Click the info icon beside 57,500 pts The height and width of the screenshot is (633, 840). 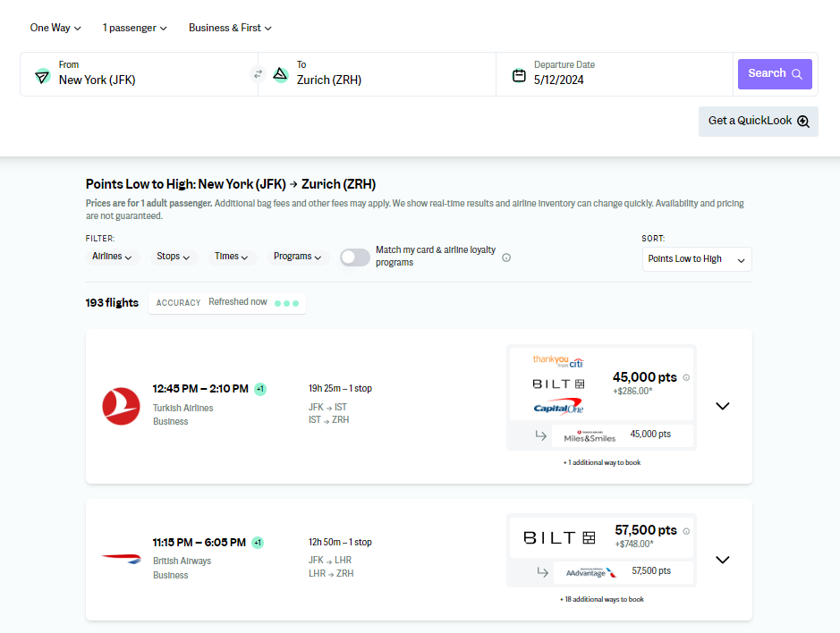[x=686, y=530]
